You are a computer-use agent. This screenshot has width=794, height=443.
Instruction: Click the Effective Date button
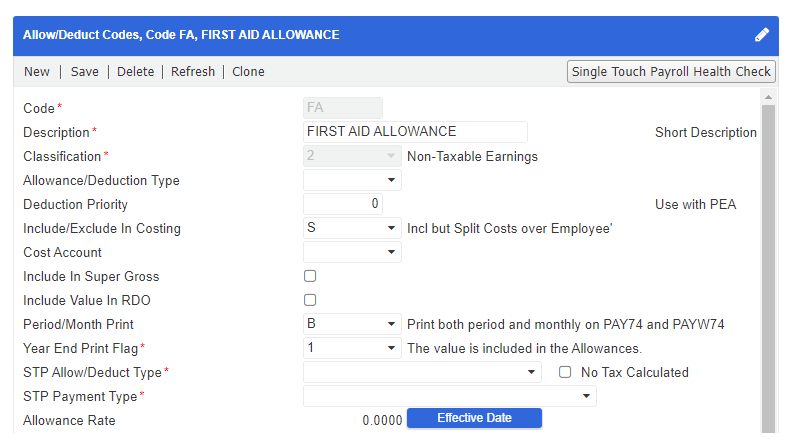click(x=474, y=419)
